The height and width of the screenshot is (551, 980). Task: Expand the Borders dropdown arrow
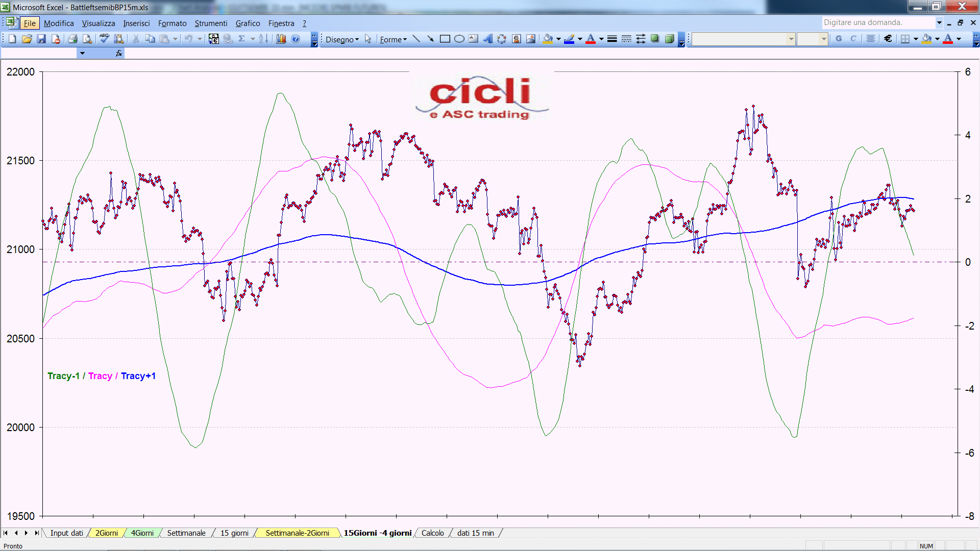916,39
